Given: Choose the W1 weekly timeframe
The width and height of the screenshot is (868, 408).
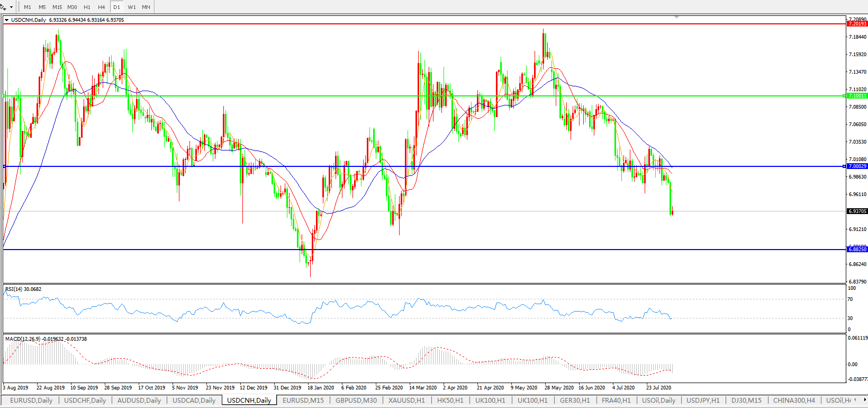Looking at the screenshot, I should pyautogui.click(x=132, y=7).
